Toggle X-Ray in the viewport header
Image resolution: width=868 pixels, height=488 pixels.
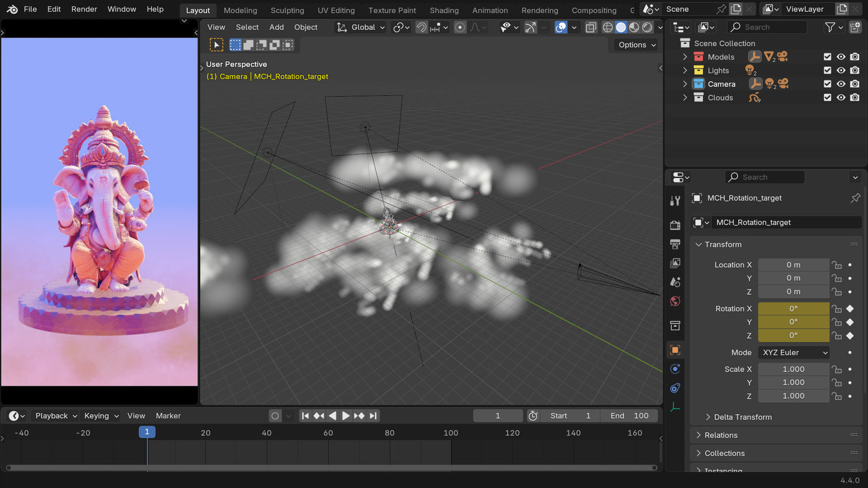pyautogui.click(x=591, y=27)
